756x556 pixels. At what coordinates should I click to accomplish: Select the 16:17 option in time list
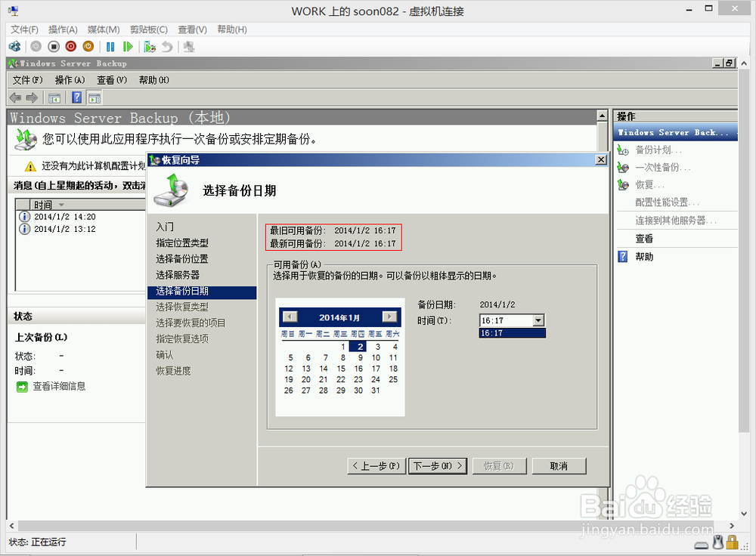[512, 333]
